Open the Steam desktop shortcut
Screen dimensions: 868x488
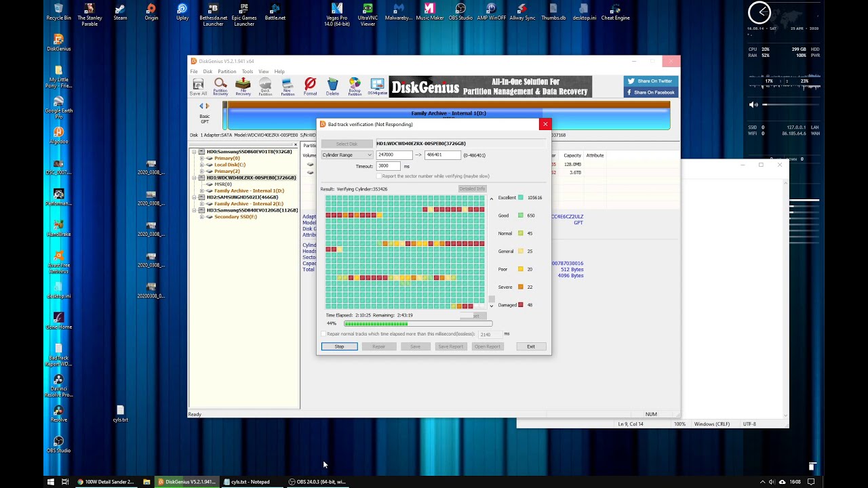coord(120,13)
